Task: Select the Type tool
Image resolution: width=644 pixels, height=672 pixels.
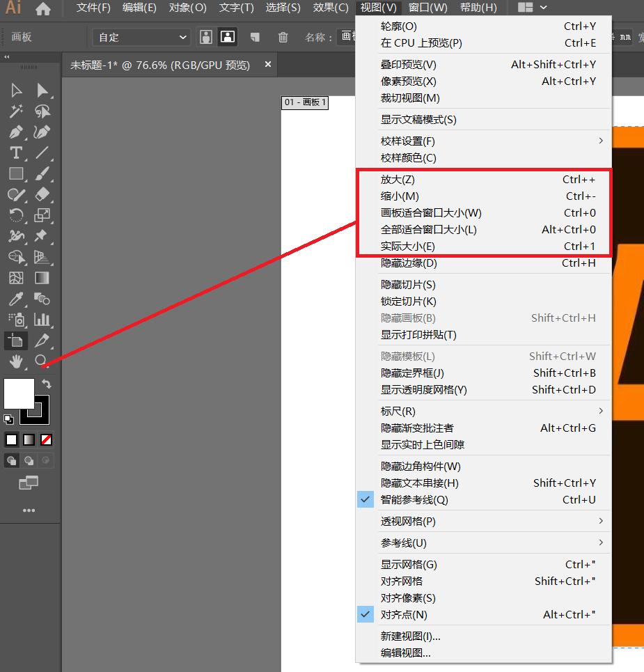Action: coord(16,153)
